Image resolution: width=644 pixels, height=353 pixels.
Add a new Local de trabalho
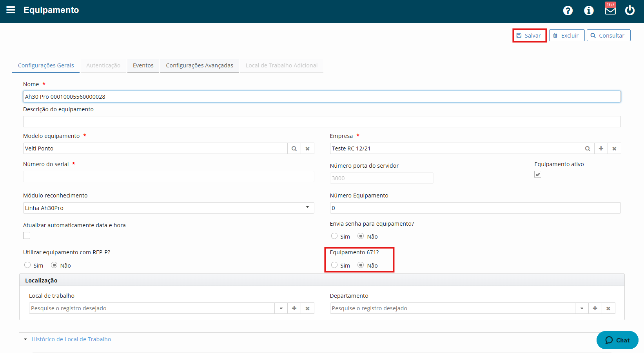coord(294,308)
